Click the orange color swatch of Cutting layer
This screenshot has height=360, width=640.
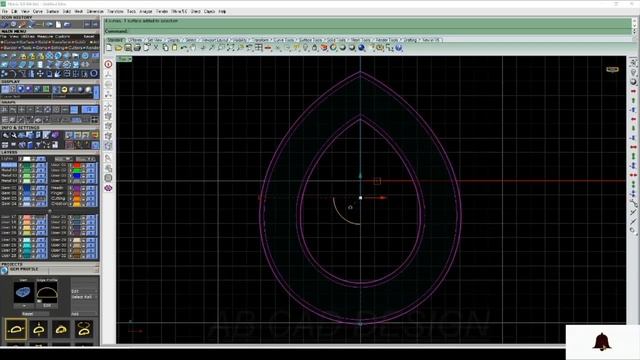[x=76, y=198]
